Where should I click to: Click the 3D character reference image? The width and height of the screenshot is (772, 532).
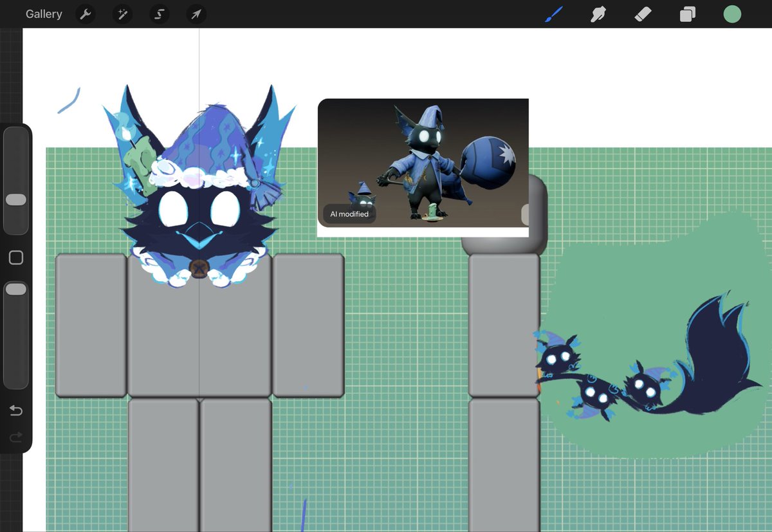pyautogui.click(x=423, y=163)
